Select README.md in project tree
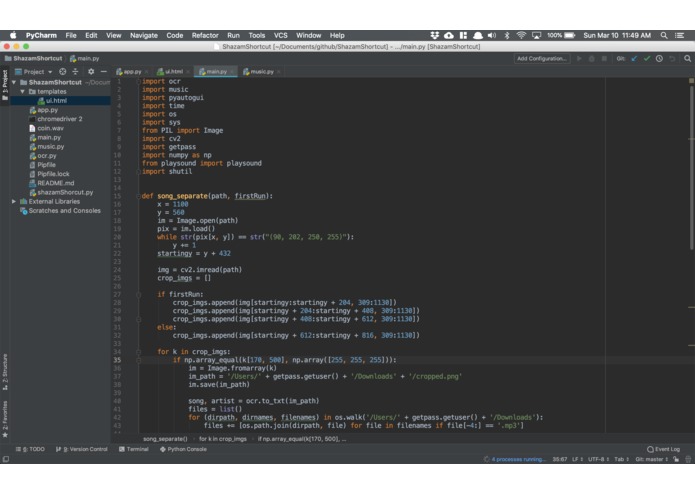Viewport: 695px width, 494px height. [x=55, y=183]
